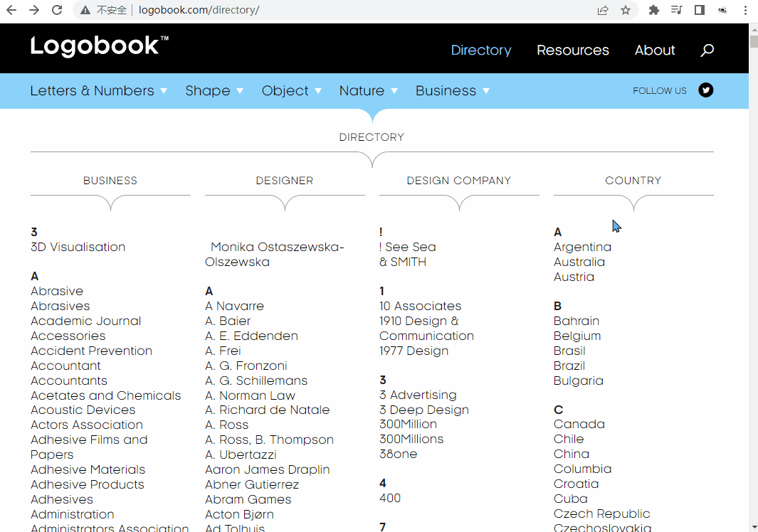Open the incognito profile icon
Viewport: 758px width, 532px height.
point(722,10)
